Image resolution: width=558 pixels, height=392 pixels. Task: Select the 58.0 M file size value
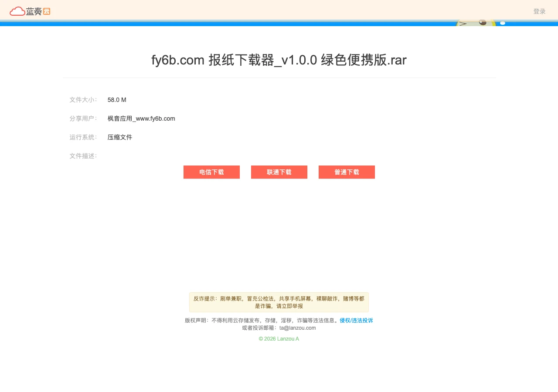(117, 100)
